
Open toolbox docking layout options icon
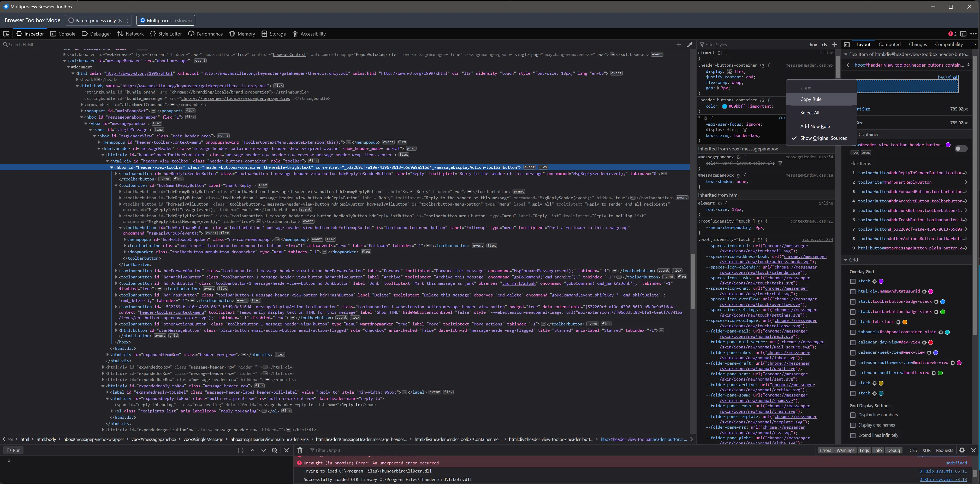(963, 34)
